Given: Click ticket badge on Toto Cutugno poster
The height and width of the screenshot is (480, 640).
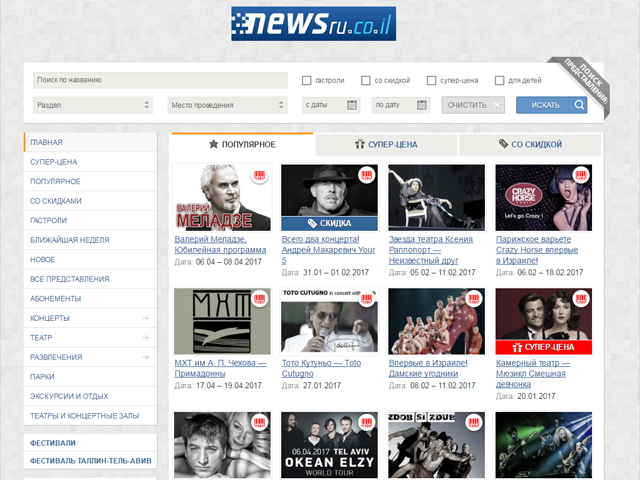Looking at the screenshot, I should (368, 300).
